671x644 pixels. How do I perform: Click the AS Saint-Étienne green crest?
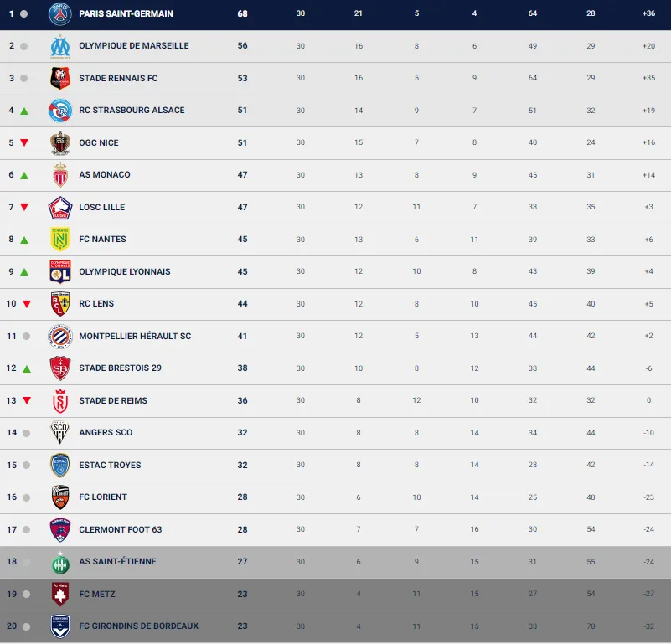pos(59,562)
